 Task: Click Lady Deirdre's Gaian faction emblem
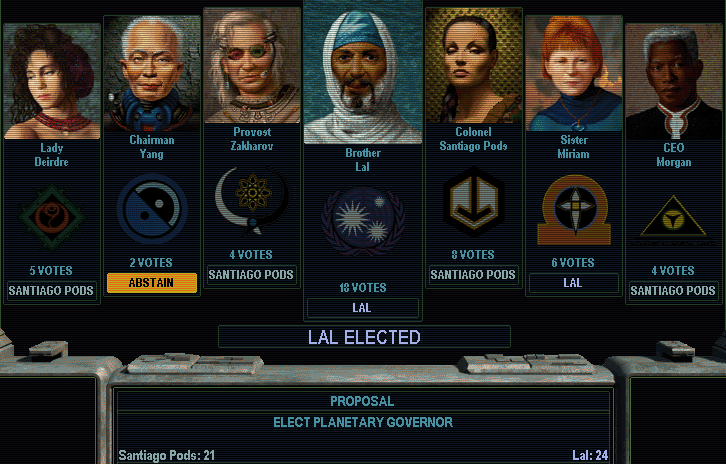(51, 217)
